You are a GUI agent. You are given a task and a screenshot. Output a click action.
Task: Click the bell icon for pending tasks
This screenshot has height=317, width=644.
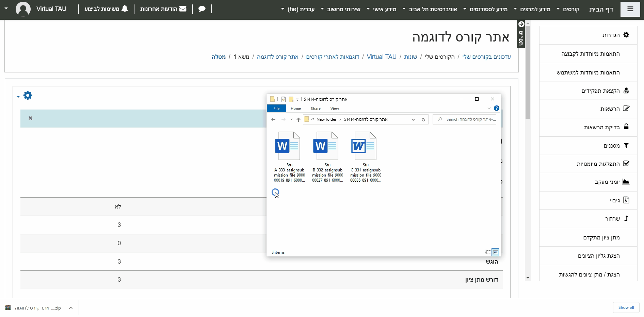tap(125, 9)
